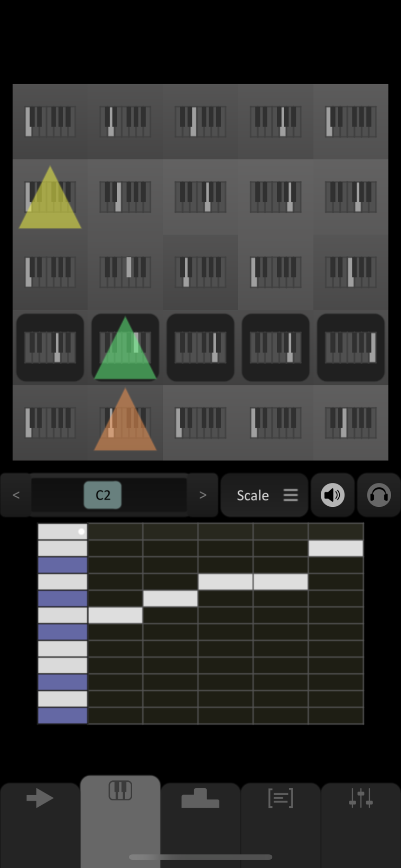Enable bottom-row note in fifth step column
Viewport: 401px width, 868px height.
(336, 715)
